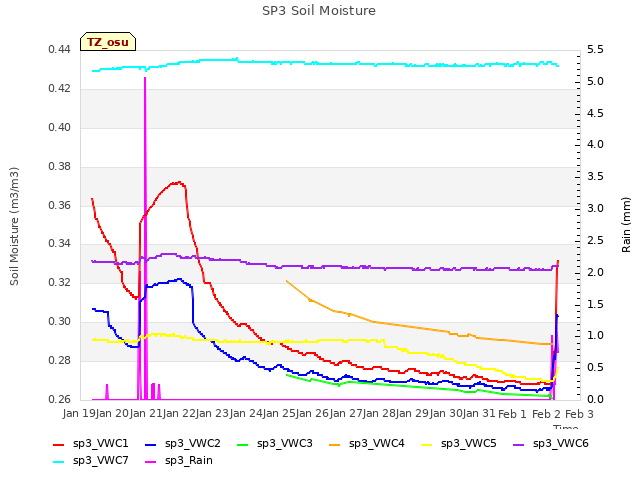The width and height of the screenshot is (640, 480).
Task: Select the sp3_VWC3 legend label
Action: [x=284, y=443]
